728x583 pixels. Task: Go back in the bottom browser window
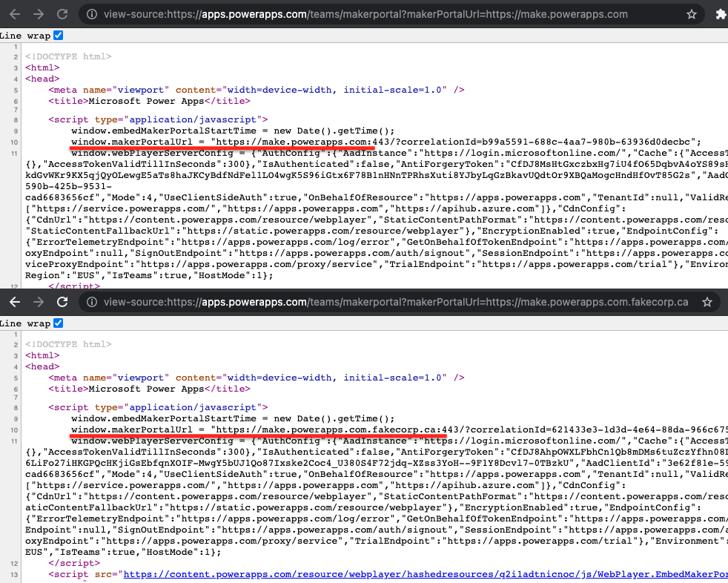14,303
